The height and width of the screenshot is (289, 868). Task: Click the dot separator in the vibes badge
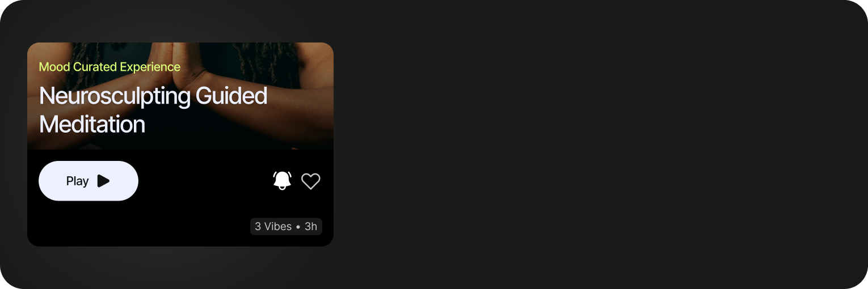pyautogui.click(x=298, y=227)
